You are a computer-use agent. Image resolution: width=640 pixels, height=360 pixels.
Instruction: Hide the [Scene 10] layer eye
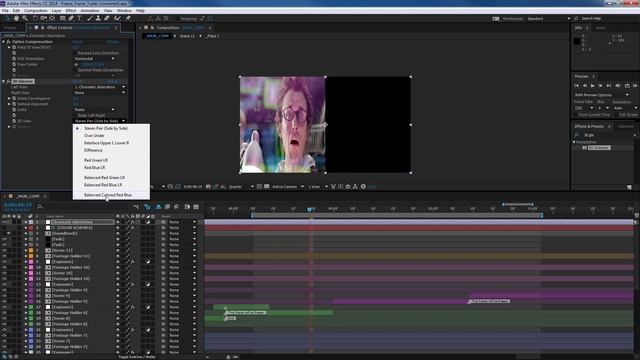[4, 273]
